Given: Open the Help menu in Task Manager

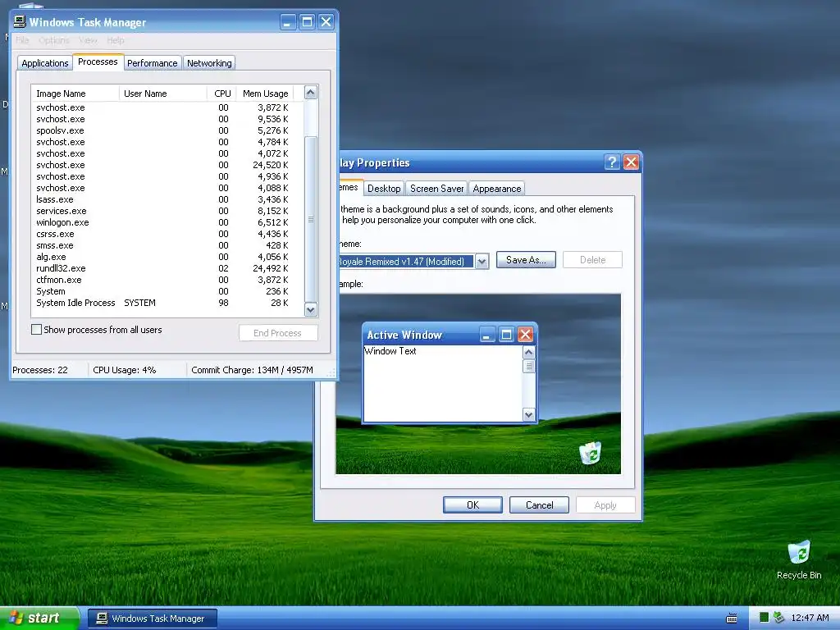Looking at the screenshot, I should [115, 40].
